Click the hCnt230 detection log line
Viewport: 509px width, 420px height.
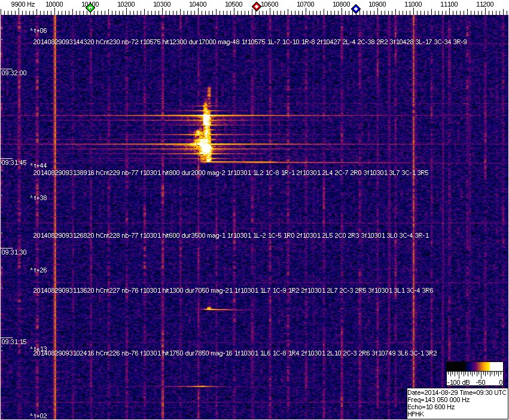249,42
